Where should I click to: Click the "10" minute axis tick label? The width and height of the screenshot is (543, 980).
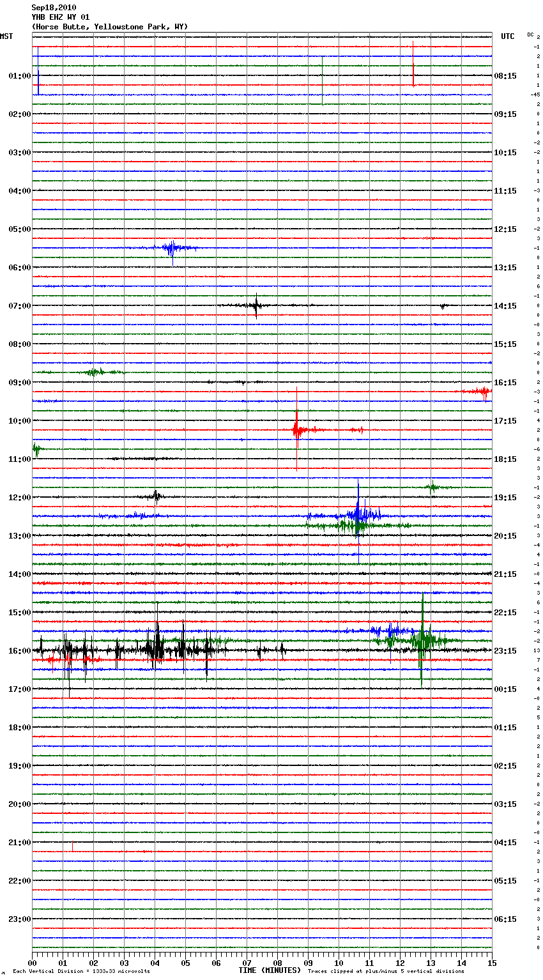pyautogui.click(x=339, y=962)
